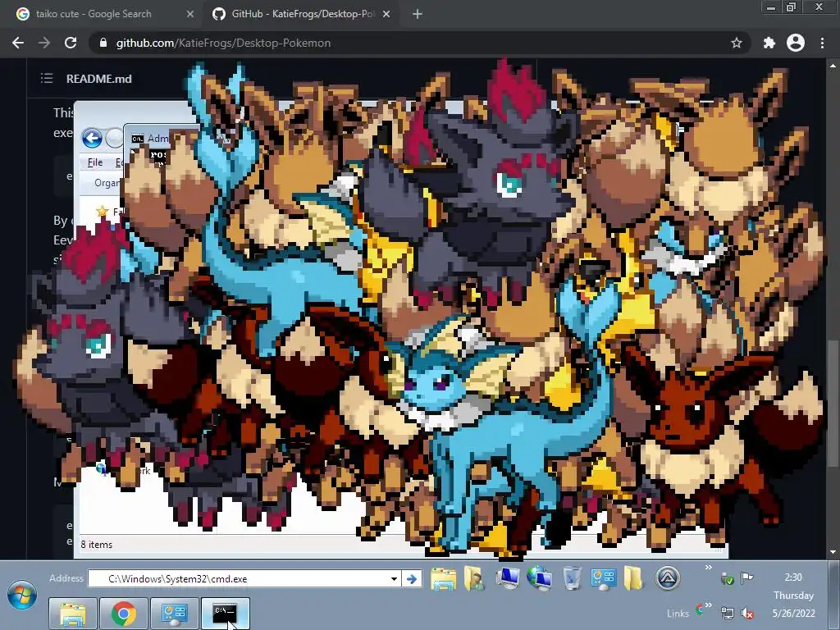The image size is (840, 630).
Task: Expand the Links toolbar chevron
Action: [708, 605]
